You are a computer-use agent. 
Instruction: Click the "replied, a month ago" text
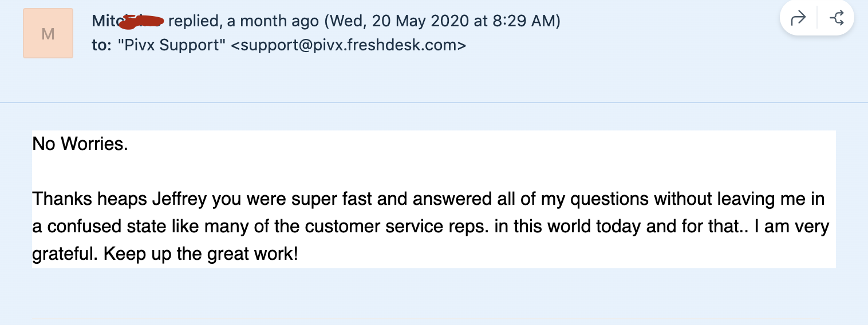(243, 22)
